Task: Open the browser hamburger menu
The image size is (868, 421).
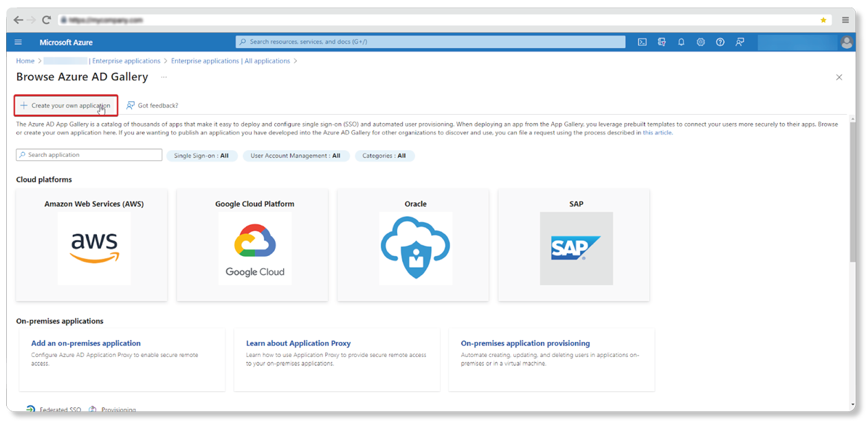Action: (x=845, y=20)
